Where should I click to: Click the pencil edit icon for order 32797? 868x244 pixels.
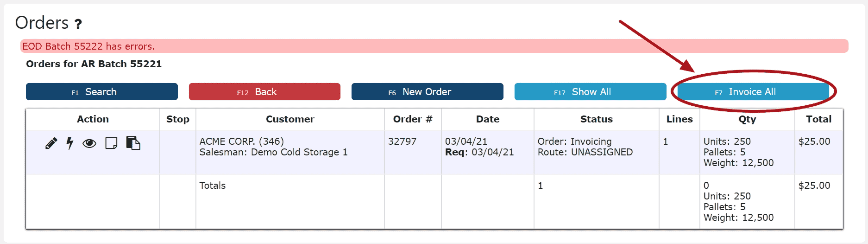point(51,143)
